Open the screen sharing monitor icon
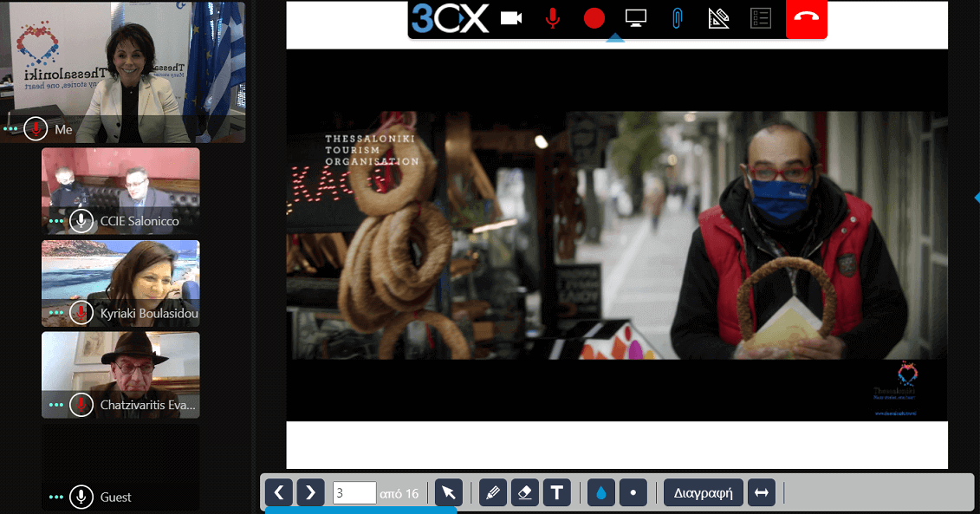980x514 pixels. (x=635, y=18)
